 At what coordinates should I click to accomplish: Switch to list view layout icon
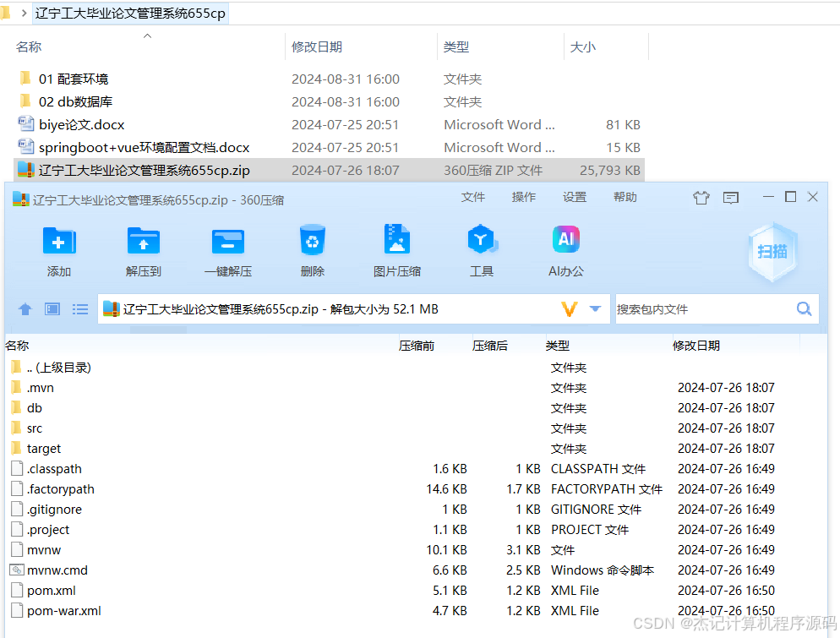[79, 309]
